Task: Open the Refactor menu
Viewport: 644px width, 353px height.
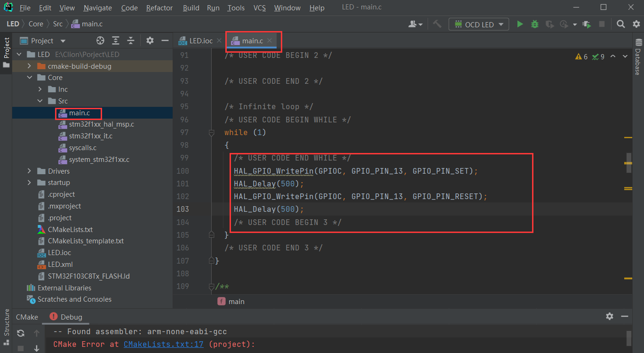Action: 159,8
